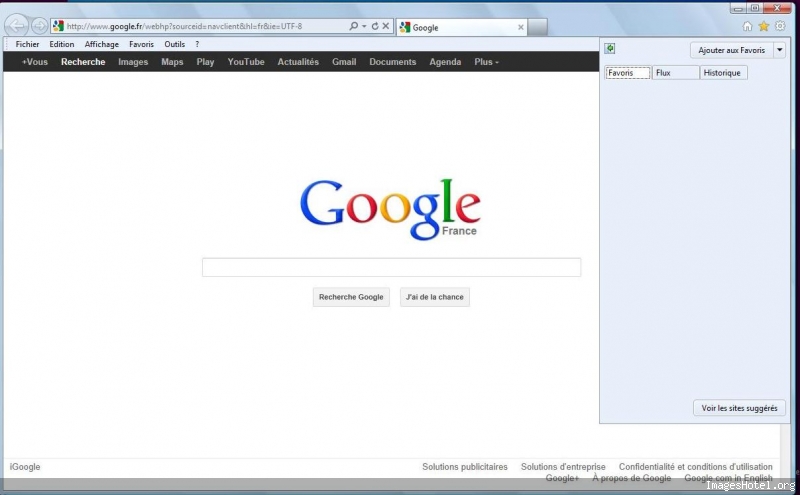The width and height of the screenshot is (800, 495).
Task: Click Voir les sites suggérés button
Action: [x=739, y=408]
